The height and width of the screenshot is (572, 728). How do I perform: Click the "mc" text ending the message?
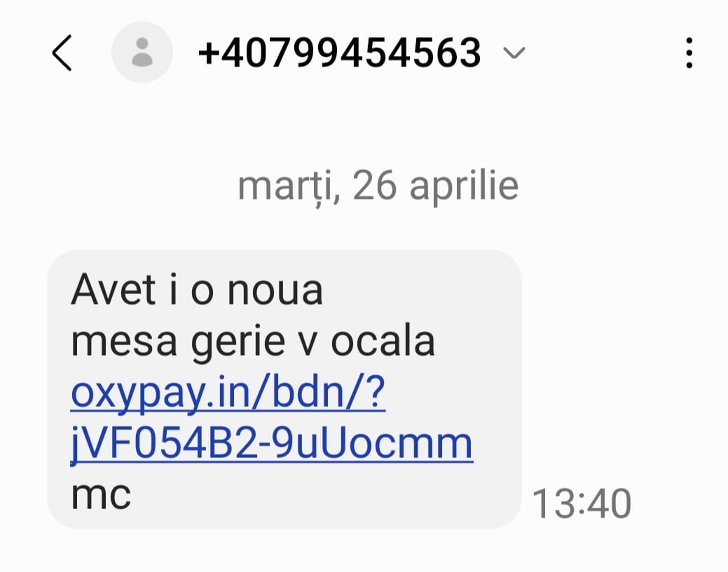point(101,495)
